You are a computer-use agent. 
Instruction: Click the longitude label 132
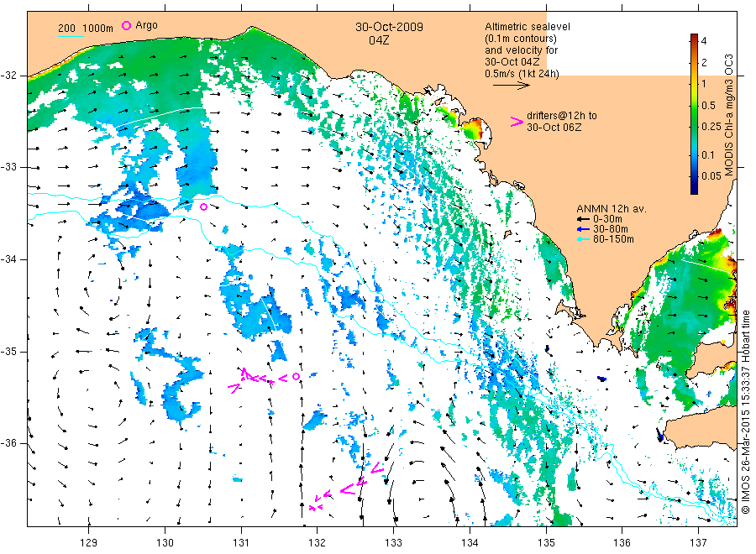[318, 543]
